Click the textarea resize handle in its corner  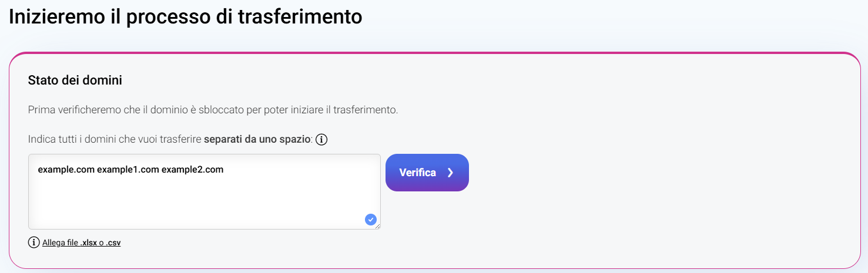377,226
